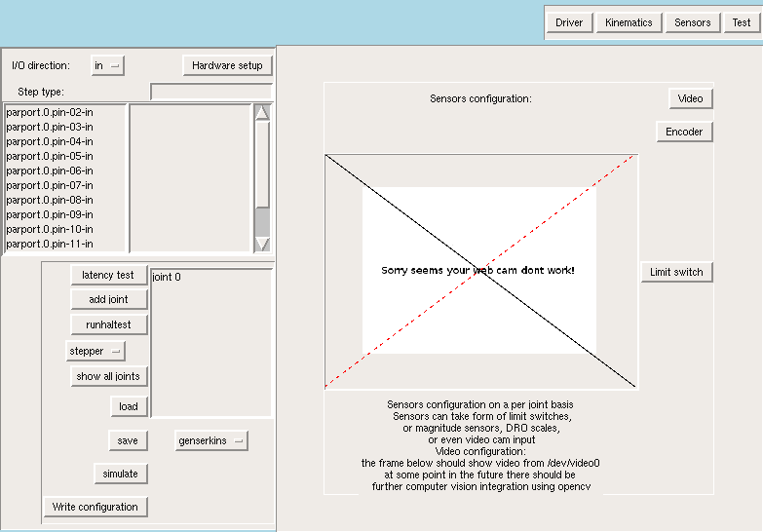Open the stepper type dropdown
763x532 pixels.
pyautogui.click(x=95, y=351)
